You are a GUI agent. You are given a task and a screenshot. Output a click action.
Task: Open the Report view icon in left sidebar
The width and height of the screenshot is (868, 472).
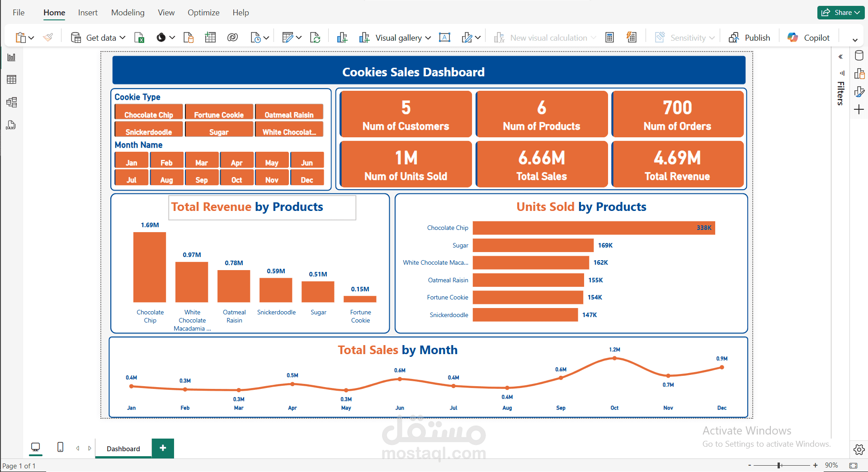click(x=11, y=57)
